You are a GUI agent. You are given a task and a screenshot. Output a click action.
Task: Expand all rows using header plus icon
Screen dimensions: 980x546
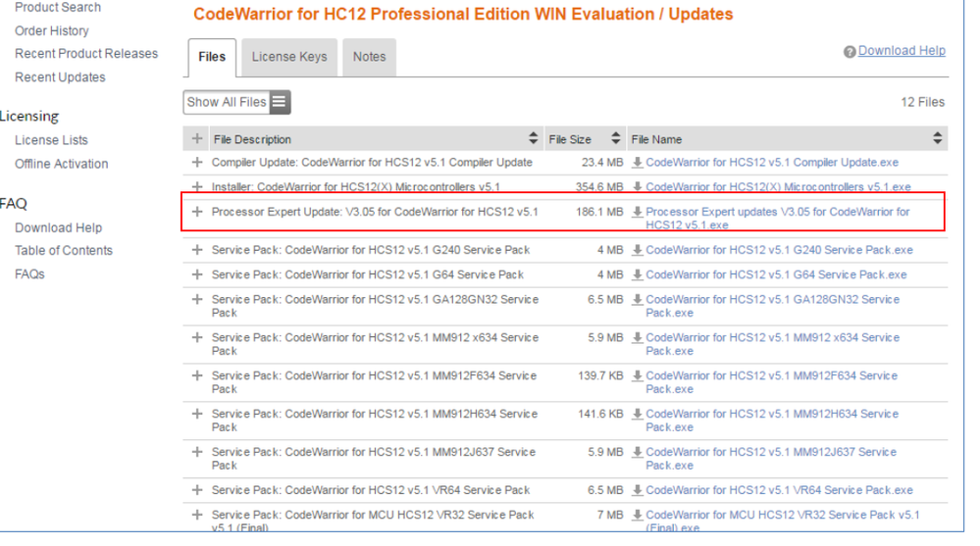pos(197,139)
